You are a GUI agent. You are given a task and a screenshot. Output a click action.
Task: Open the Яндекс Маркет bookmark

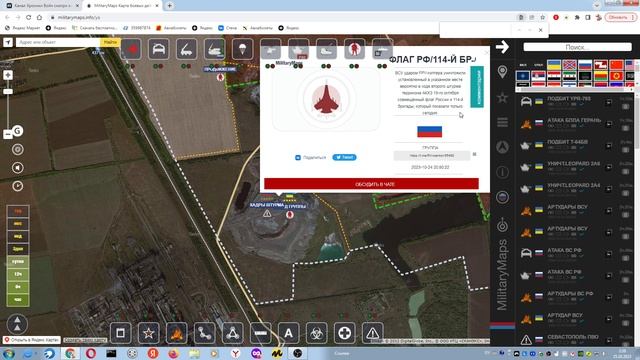coord(23,28)
